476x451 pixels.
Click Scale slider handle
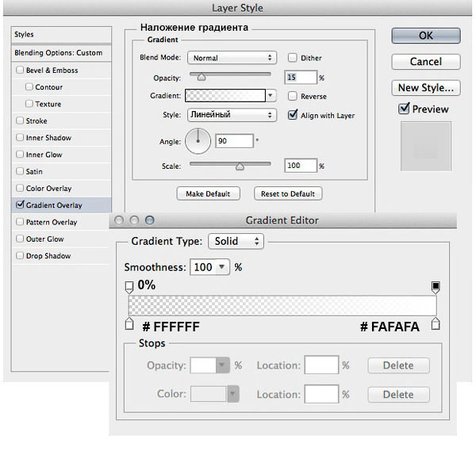click(x=240, y=166)
